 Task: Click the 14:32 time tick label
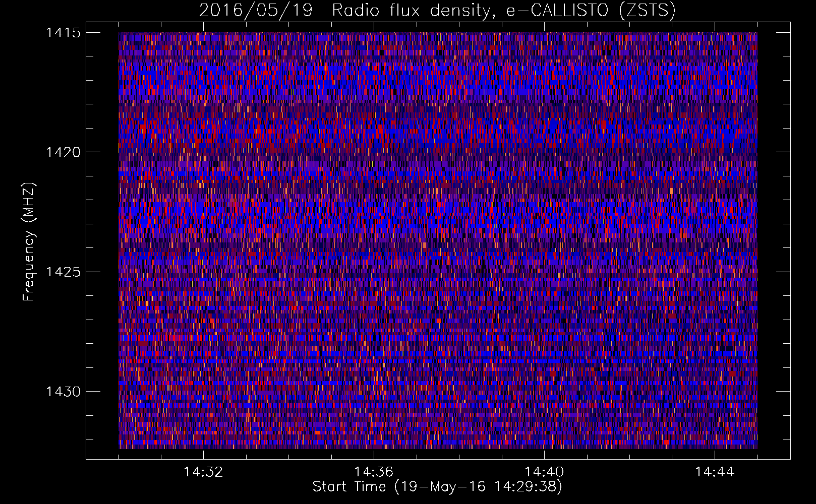click(203, 472)
